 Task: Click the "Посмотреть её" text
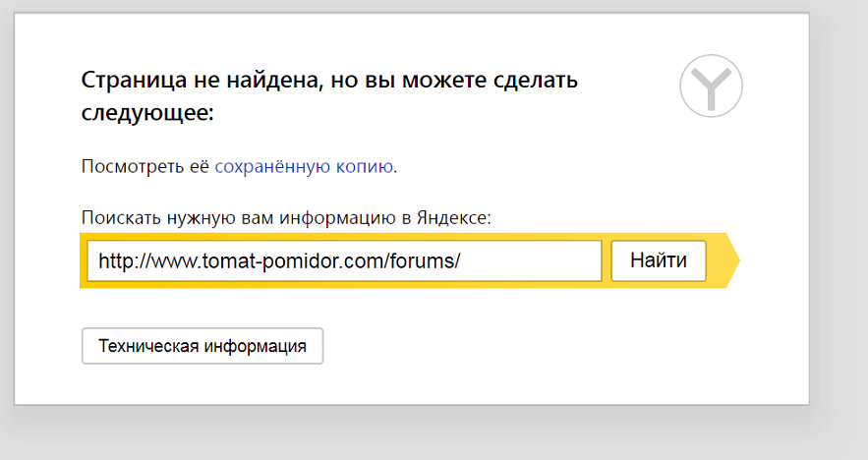click(x=145, y=166)
